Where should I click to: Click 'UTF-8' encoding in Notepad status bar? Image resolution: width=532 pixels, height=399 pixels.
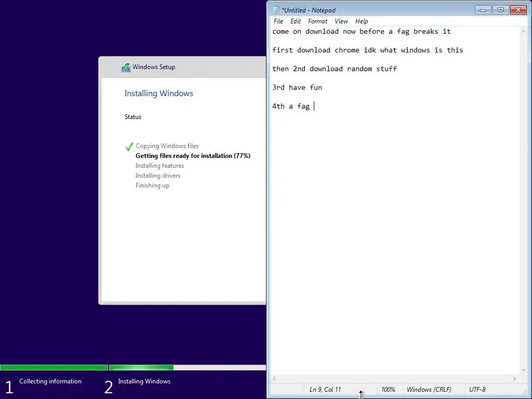(x=477, y=390)
